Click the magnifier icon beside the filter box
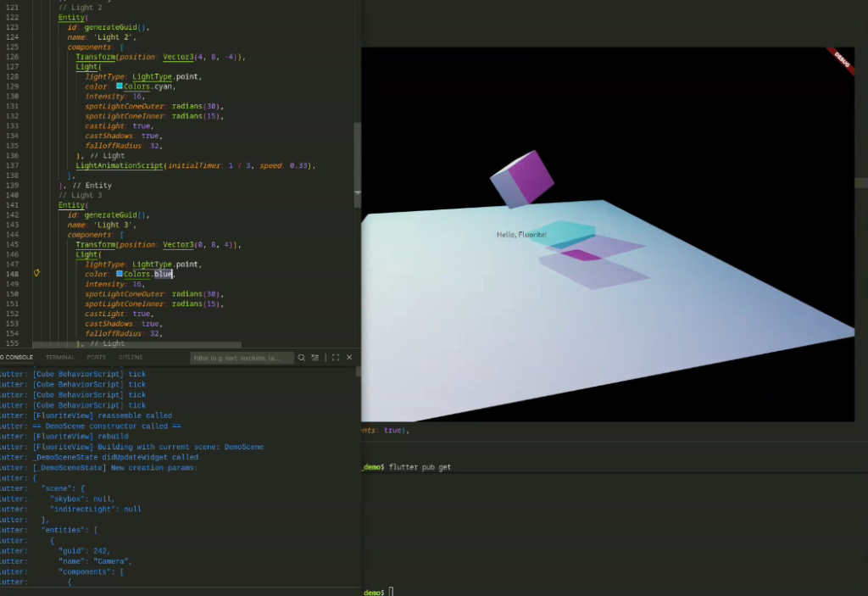Screen dimensions: 868x596 [302, 358]
